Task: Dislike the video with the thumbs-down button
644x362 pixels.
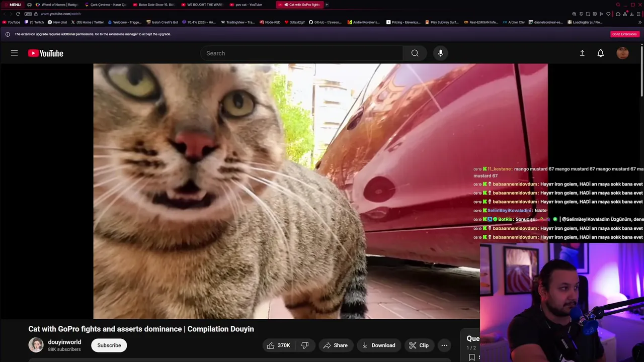Action: point(305,345)
